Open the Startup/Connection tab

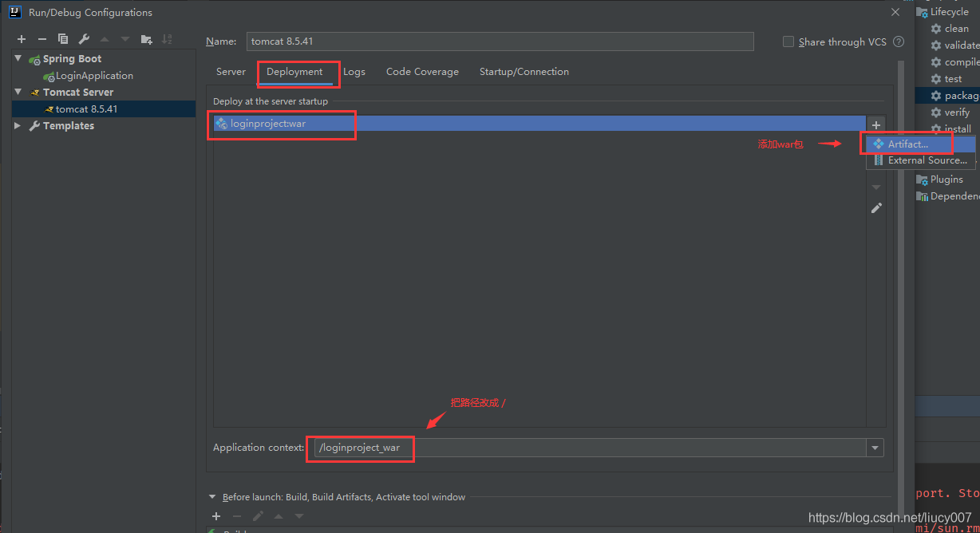coord(524,72)
